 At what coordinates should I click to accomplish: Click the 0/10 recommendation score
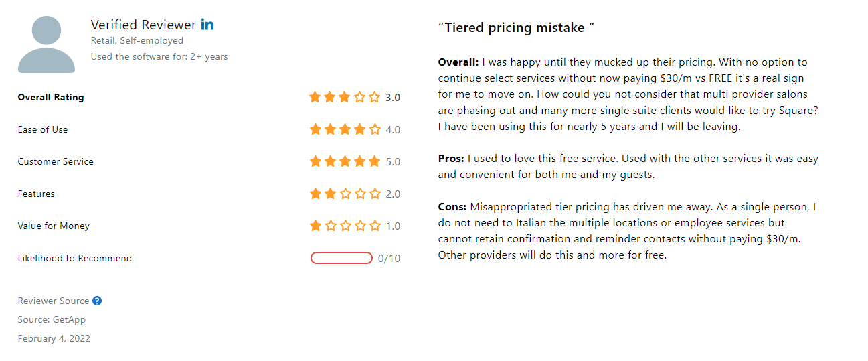(389, 258)
